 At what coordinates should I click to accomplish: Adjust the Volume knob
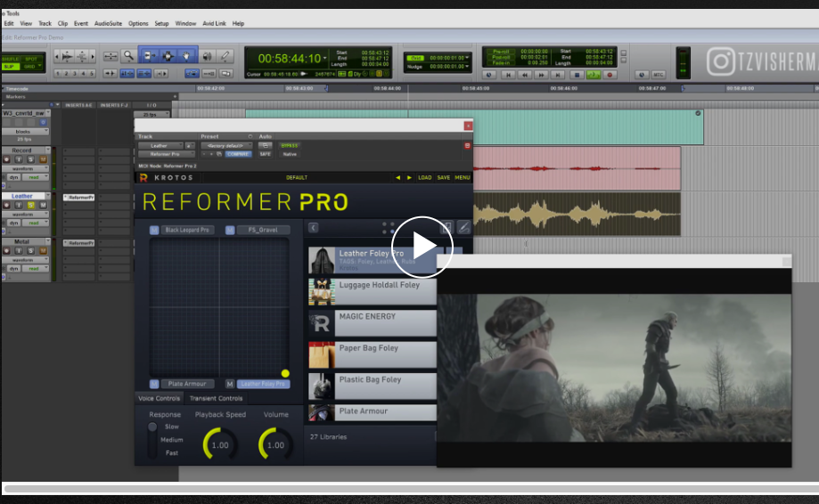(x=275, y=445)
